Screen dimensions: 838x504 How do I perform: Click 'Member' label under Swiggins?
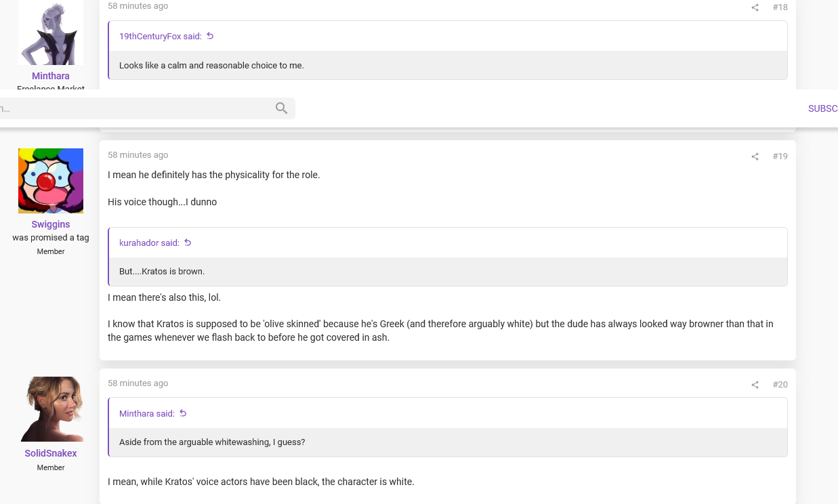pos(51,251)
